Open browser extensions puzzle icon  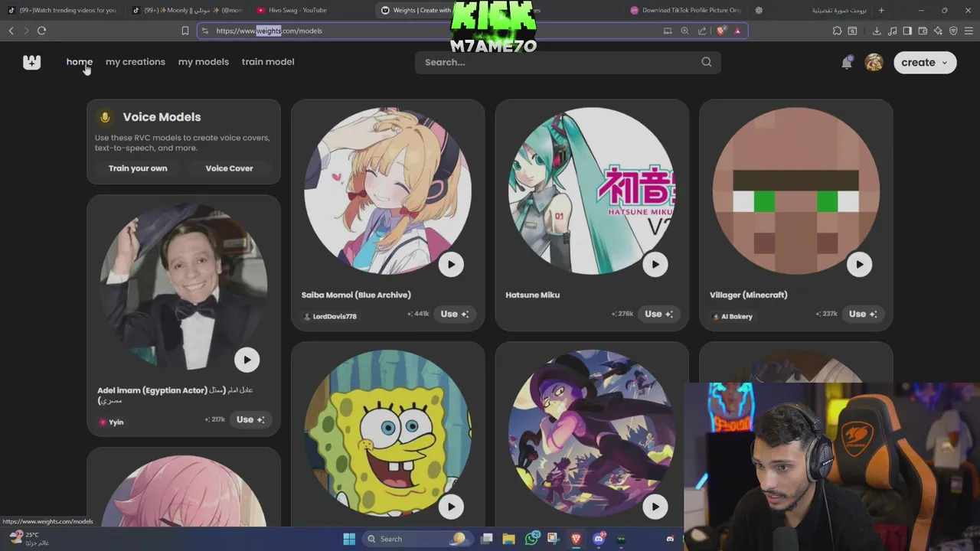[837, 31]
